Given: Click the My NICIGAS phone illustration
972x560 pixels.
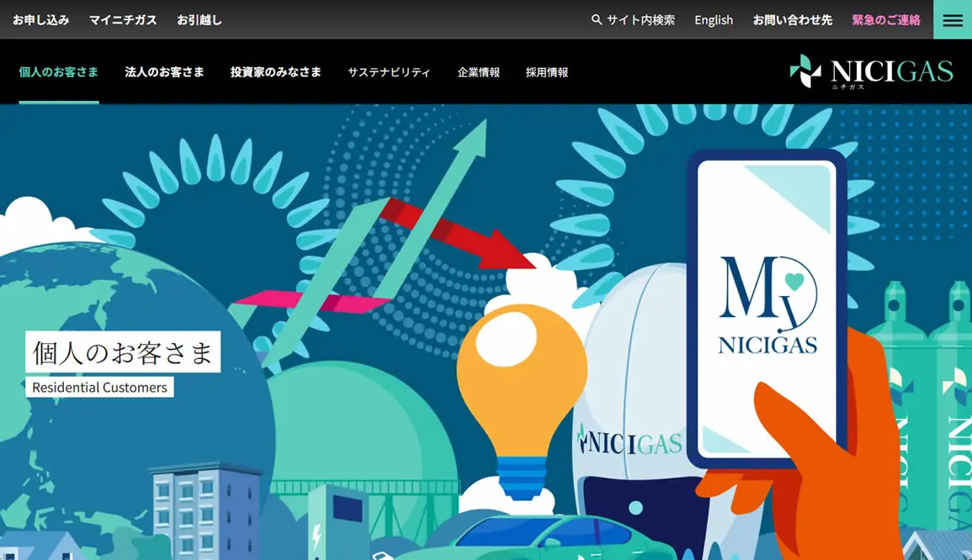Looking at the screenshot, I should (767, 307).
